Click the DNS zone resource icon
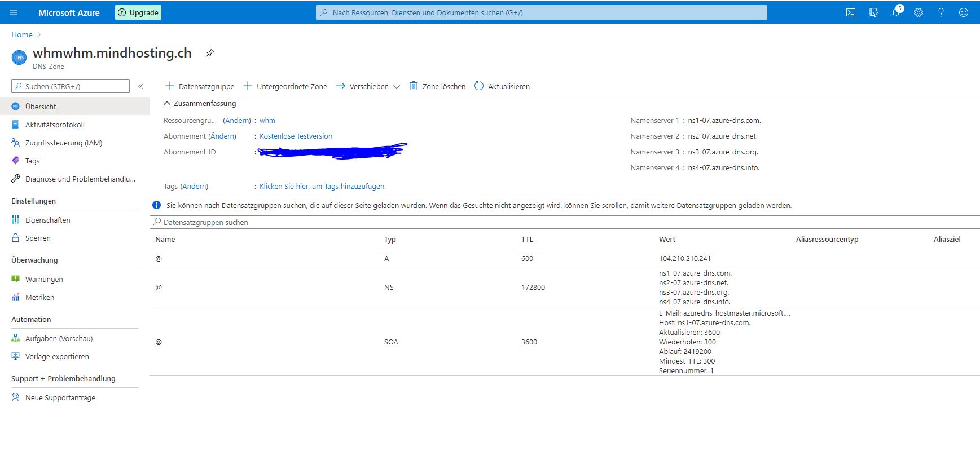The width and height of the screenshot is (980, 451). 19,58
